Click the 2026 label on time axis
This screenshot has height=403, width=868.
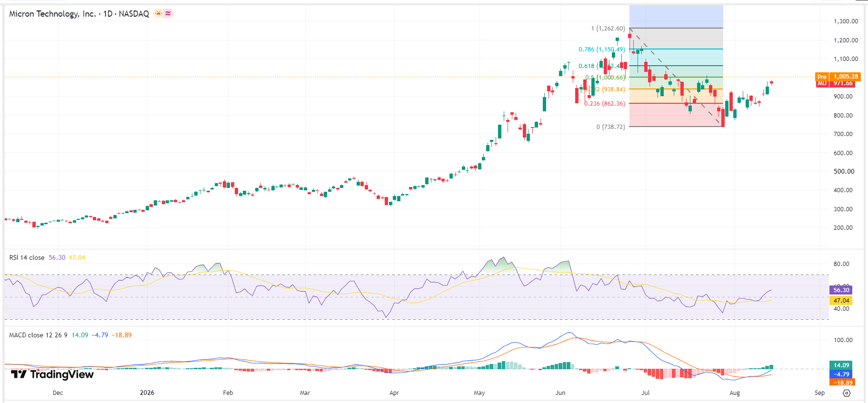point(147,393)
